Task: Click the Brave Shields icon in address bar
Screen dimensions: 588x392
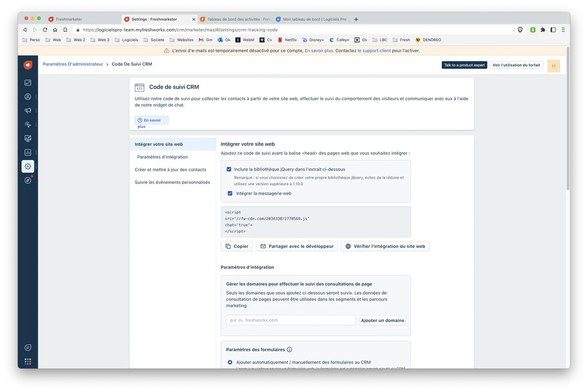Action: tap(520, 30)
